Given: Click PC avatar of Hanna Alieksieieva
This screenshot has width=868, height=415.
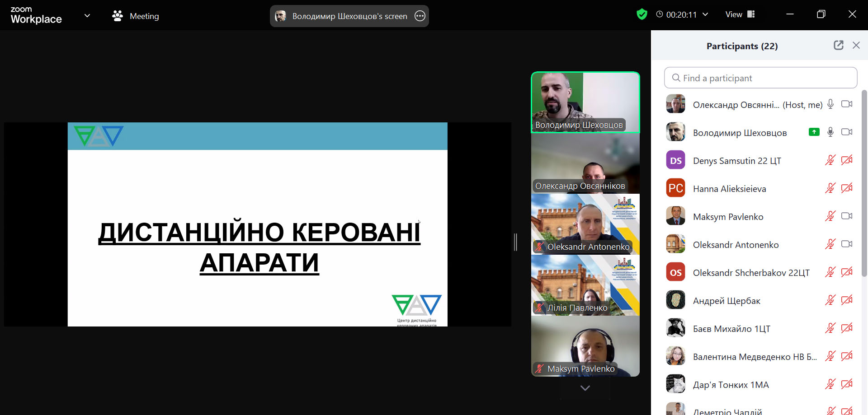Looking at the screenshot, I should [675, 188].
